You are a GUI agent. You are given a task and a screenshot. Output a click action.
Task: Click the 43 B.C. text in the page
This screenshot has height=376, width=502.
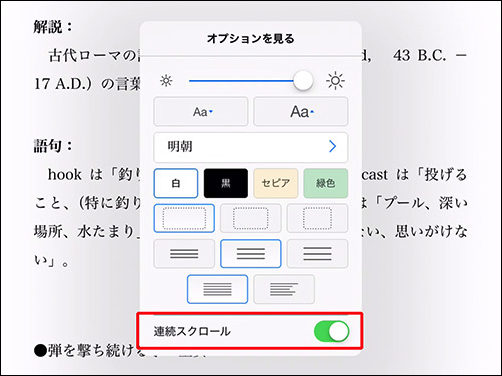coord(420,55)
